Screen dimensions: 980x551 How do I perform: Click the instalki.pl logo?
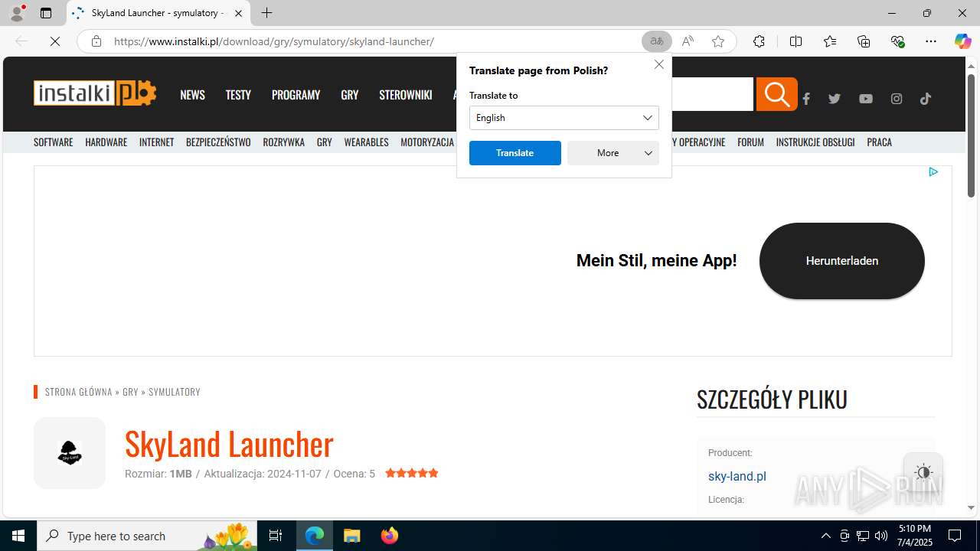[x=95, y=93]
